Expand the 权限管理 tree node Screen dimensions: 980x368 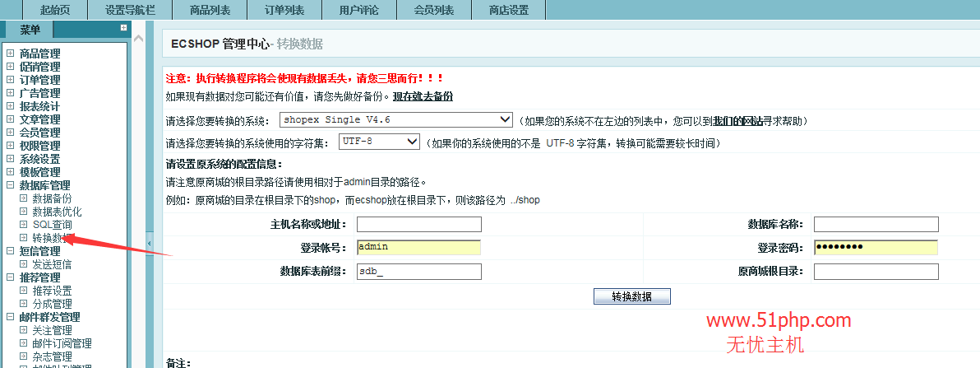(10, 146)
